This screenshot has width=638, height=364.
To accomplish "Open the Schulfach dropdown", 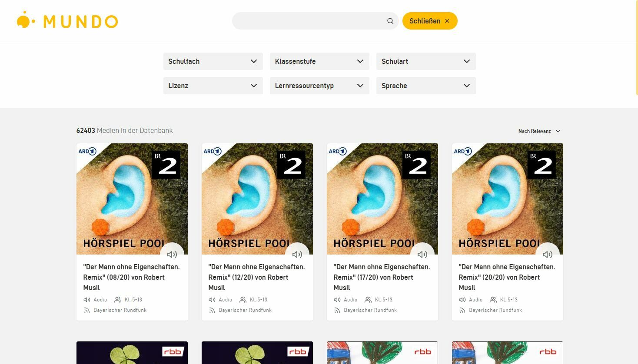I will coord(213,61).
